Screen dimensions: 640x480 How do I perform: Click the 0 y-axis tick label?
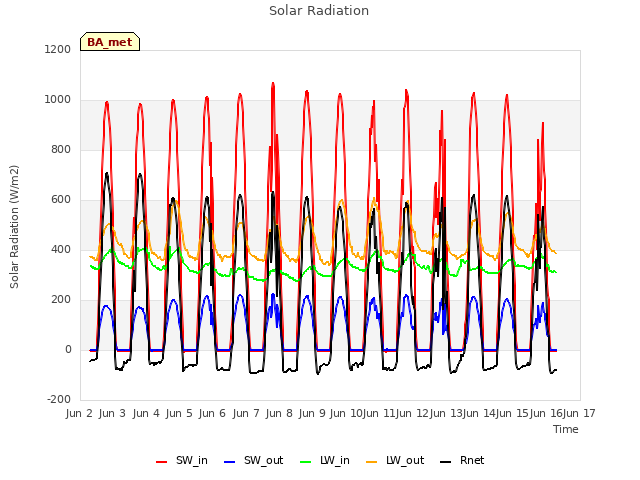(68, 350)
